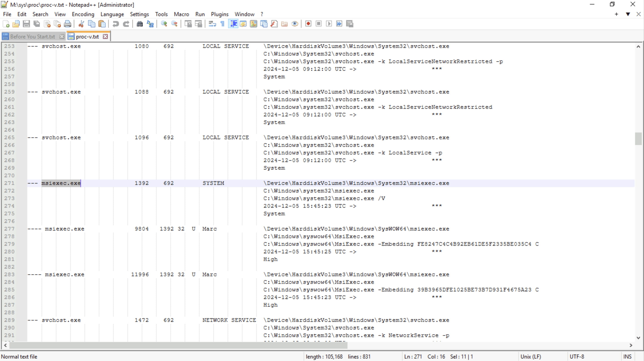The height and width of the screenshot is (361, 644).
Task: Open the Plugins menu
Action: (x=220, y=14)
